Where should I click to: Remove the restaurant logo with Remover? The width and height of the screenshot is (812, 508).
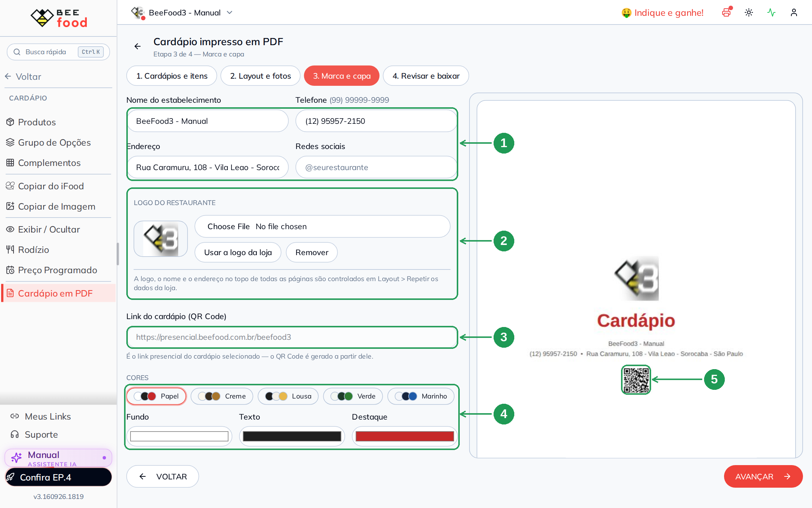312,252
